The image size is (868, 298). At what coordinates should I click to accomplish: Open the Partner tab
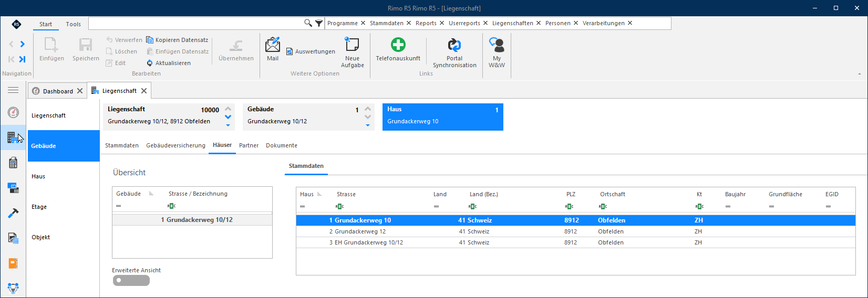(249, 145)
